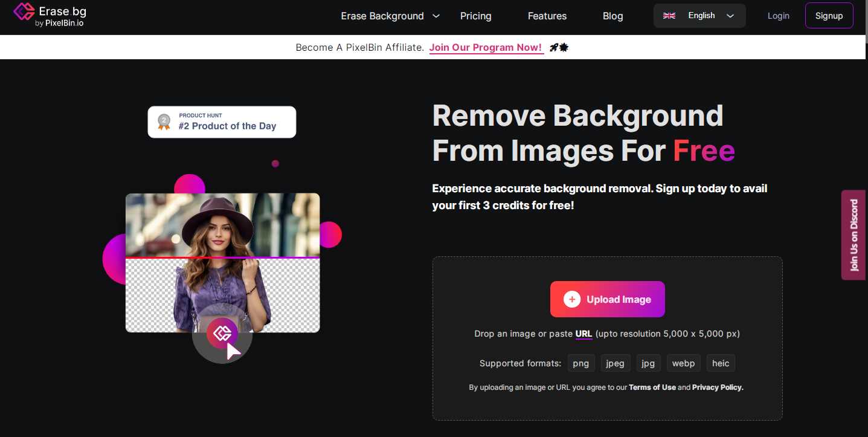Image resolution: width=868 pixels, height=437 pixels.
Task: Click the 'Supported formats:' label
Action: pos(520,363)
